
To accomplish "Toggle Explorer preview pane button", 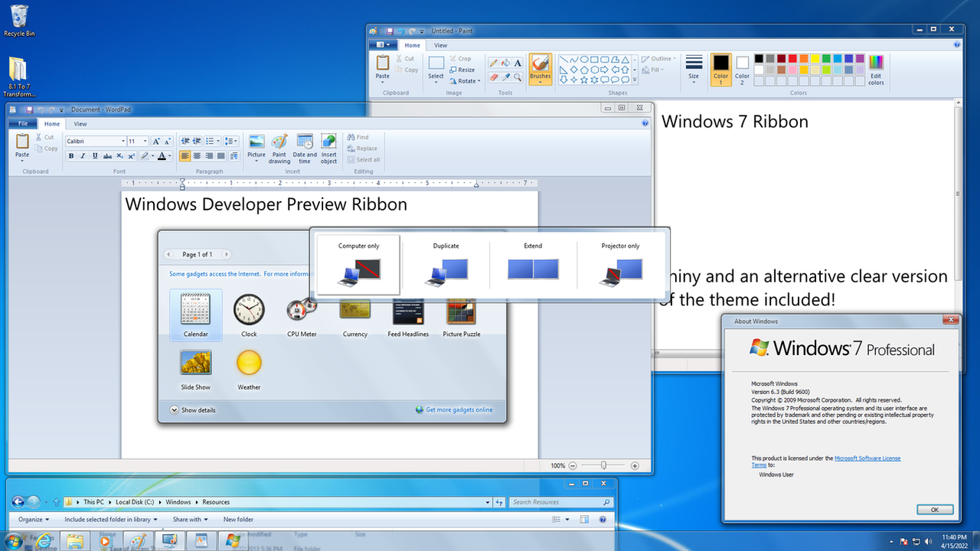I will tap(584, 519).
